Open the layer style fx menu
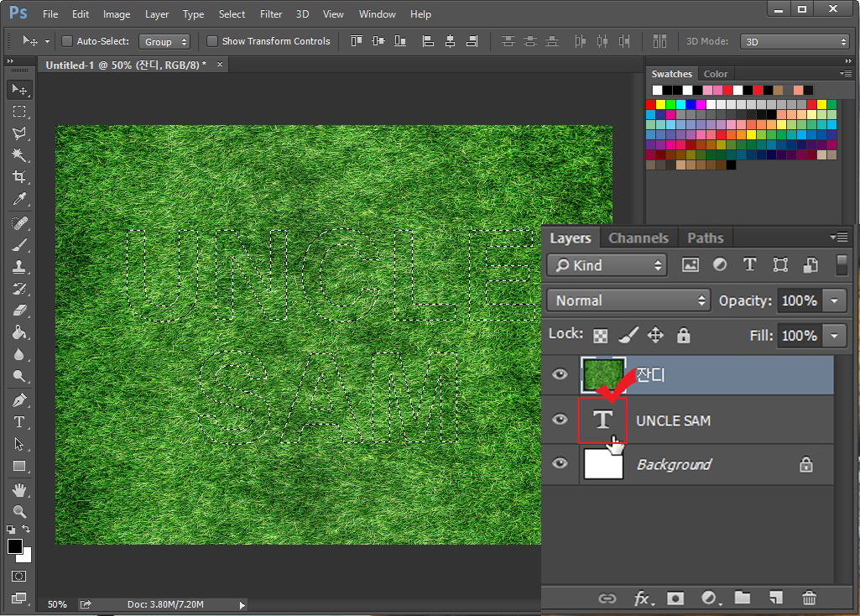The width and height of the screenshot is (860, 616). pos(643,598)
